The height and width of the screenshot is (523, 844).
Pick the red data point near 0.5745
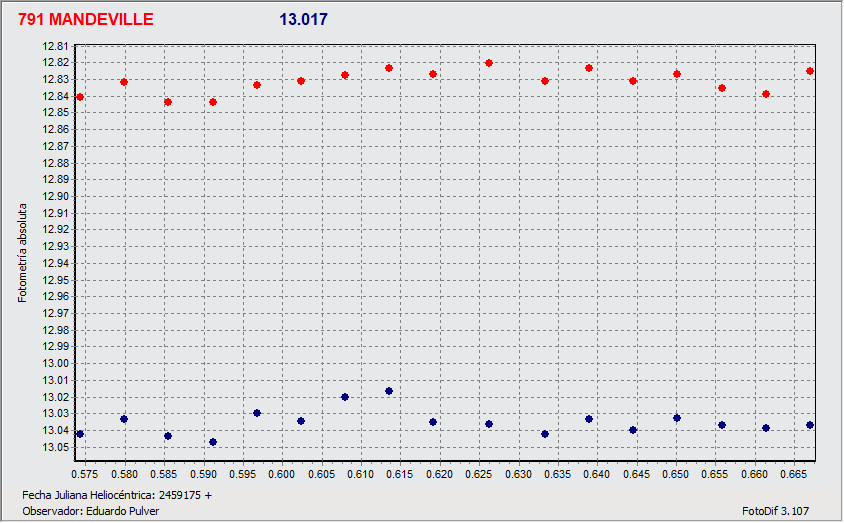[80, 97]
